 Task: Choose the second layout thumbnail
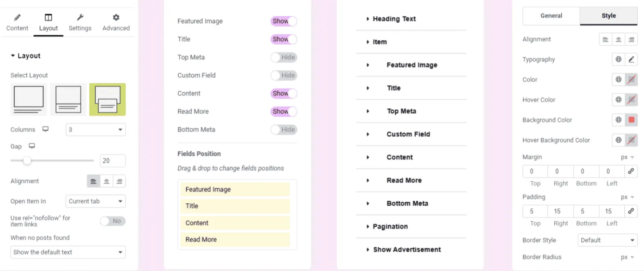tap(68, 99)
